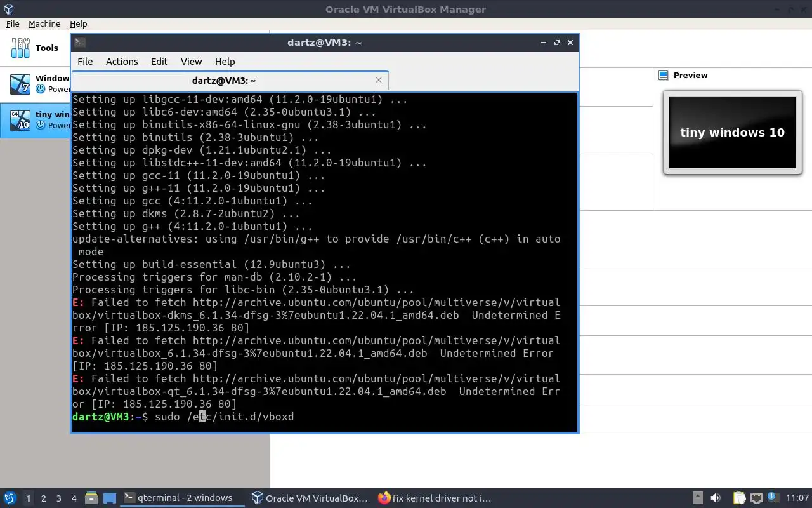Click the 'Setting up binutils (2.38-3ubuntu1)' line

pyautogui.click(x=195, y=137)
